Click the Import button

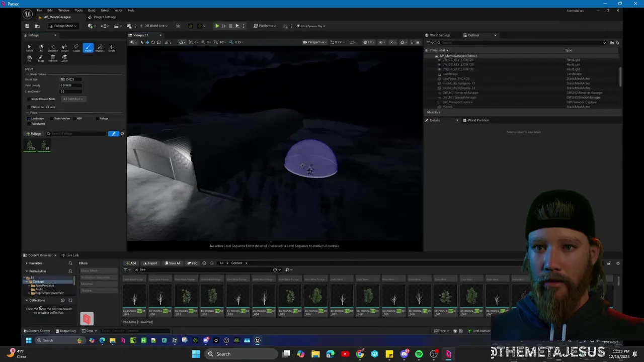click(150, 263)
